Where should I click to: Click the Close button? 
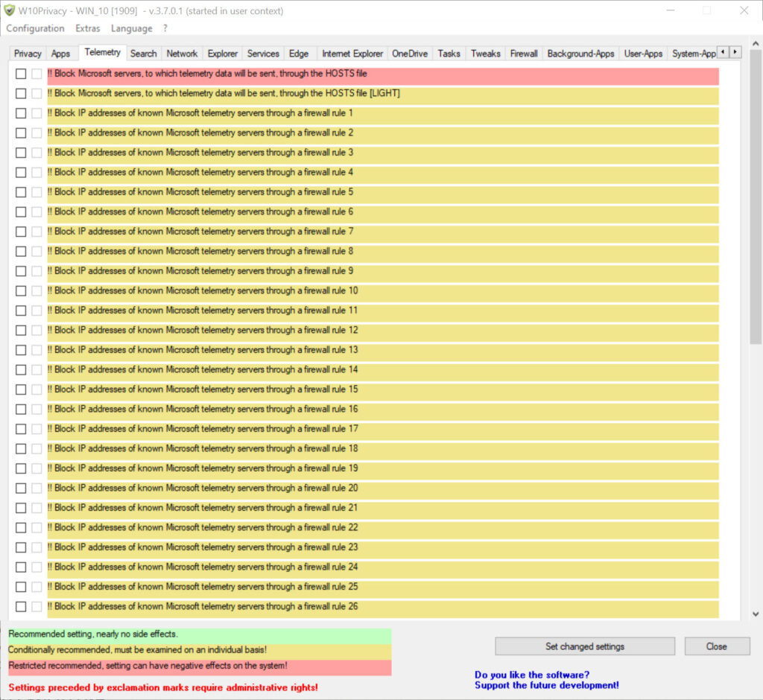click(x=717, y=646)
